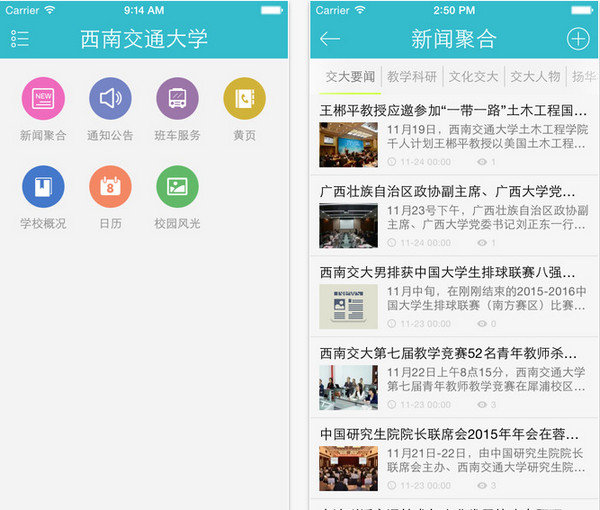Open the 班车服务 bus icon
The height and width of the screenshot is (510, 600).
click(x=177, y=99)
